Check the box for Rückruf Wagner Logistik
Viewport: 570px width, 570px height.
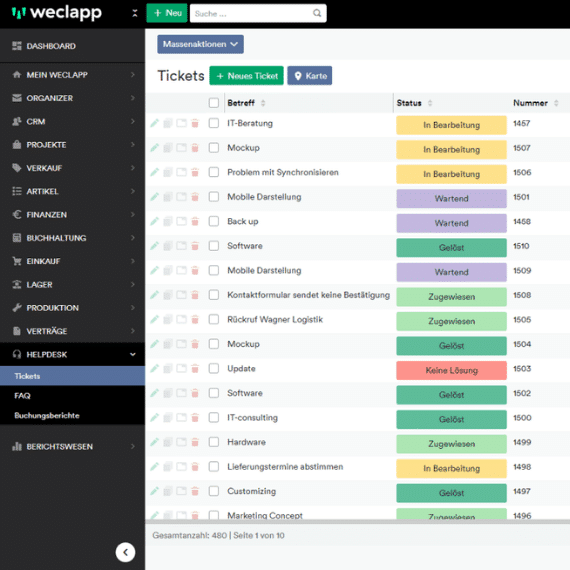tap(214, 320)
